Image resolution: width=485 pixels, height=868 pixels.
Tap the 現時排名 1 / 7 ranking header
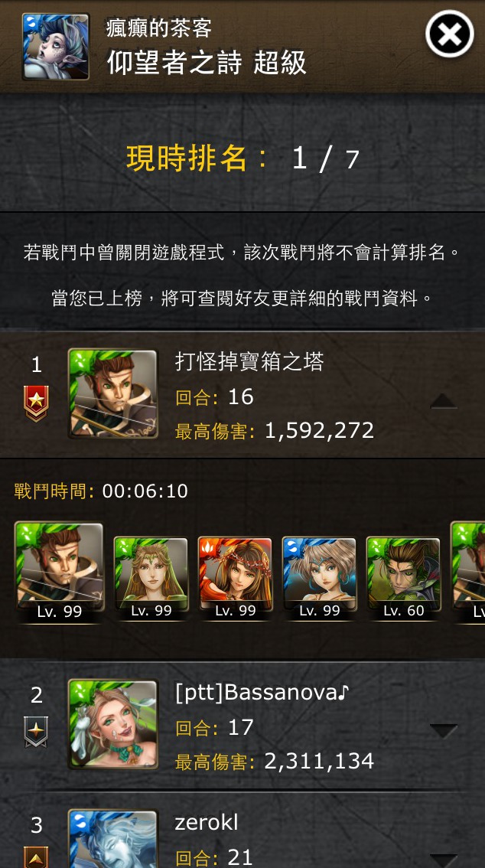tap(242, 159)
